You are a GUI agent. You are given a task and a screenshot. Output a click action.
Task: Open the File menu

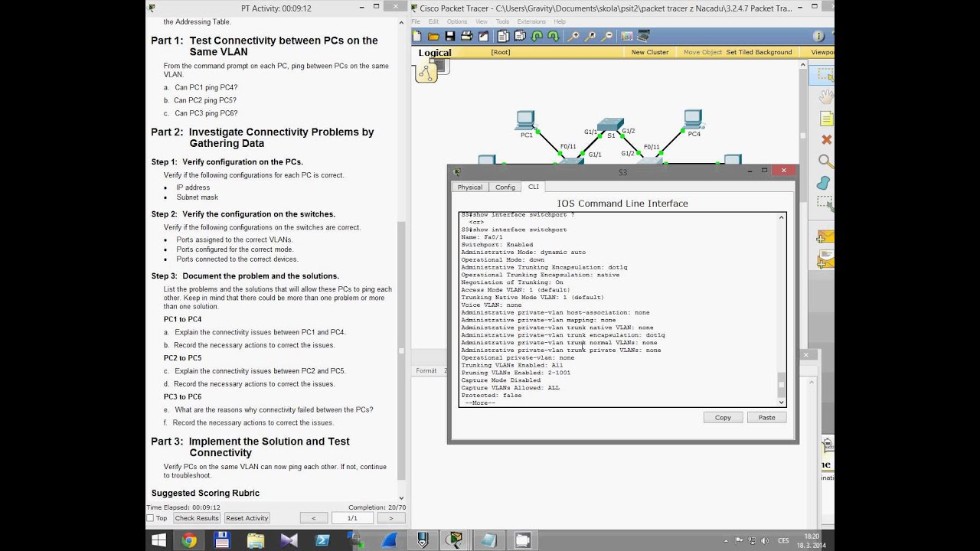pos(416,21)
